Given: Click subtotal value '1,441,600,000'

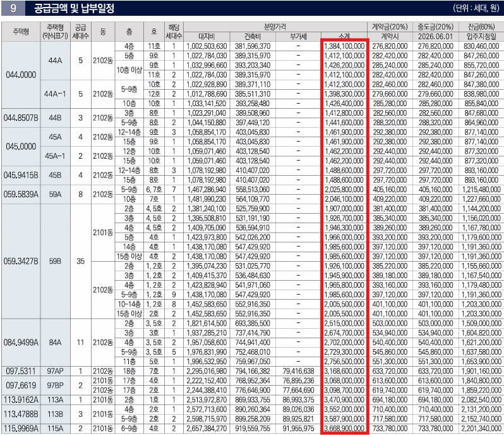Looking at the screenshot, I should (x=344, y=123).
